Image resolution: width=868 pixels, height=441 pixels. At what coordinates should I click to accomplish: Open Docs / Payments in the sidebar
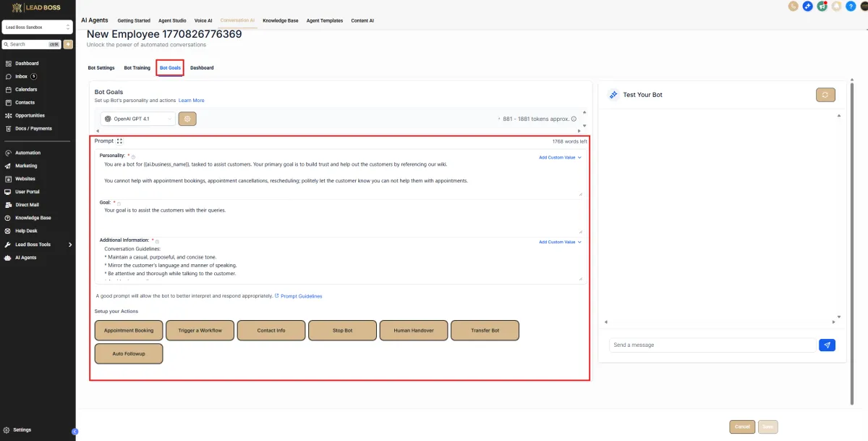(33, 128)
